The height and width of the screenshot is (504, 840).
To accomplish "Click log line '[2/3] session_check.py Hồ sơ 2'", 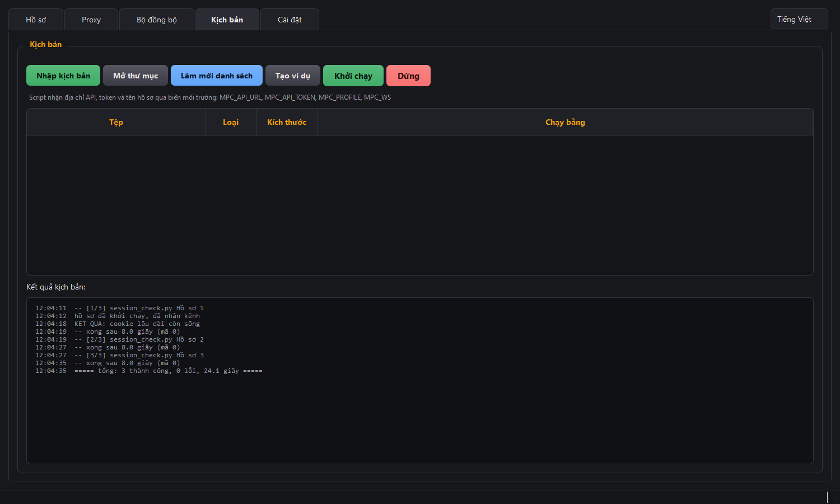I will coord(119,339).
